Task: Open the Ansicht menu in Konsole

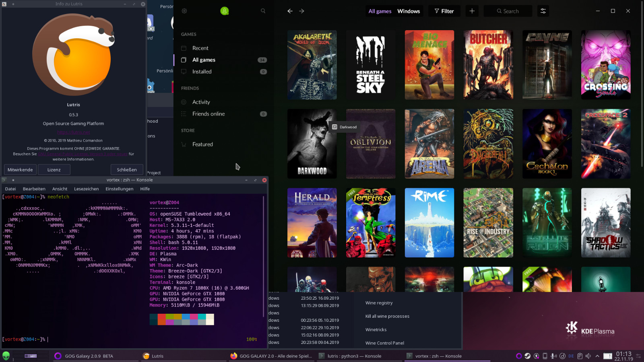Action: pyautogui.click(x=60, y=189)
